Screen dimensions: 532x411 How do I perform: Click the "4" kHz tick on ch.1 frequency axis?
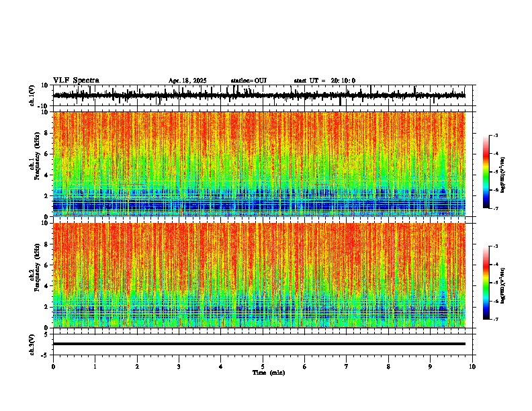pos(46,175)
